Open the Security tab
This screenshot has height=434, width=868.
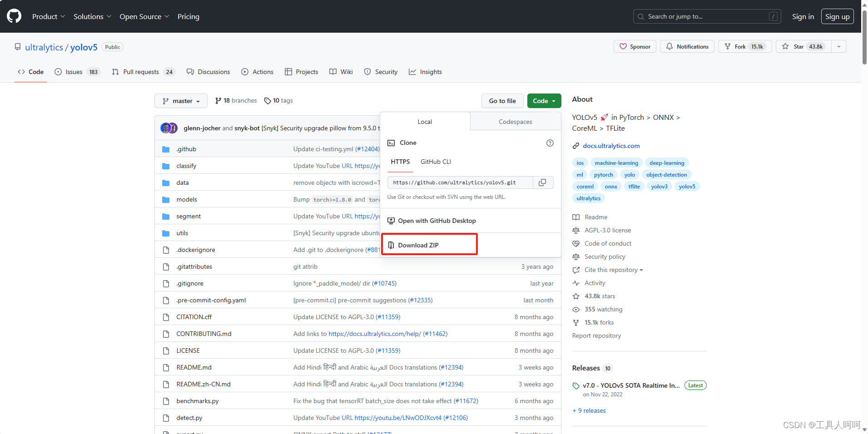click(381, 72)
